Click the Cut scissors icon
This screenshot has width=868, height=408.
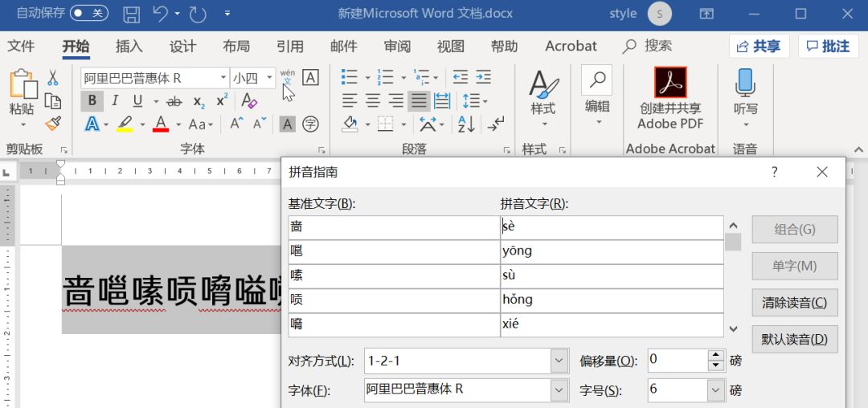click(x=52, y=78)
